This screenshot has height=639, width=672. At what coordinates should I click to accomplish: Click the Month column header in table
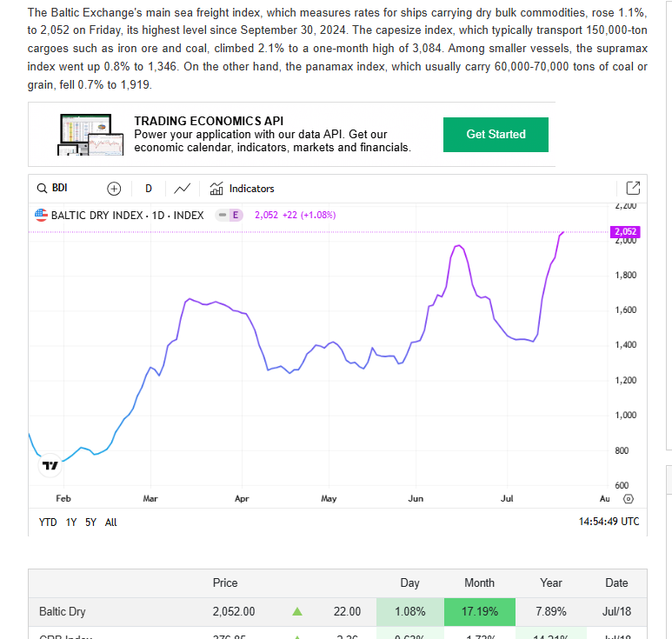[479, 582]
